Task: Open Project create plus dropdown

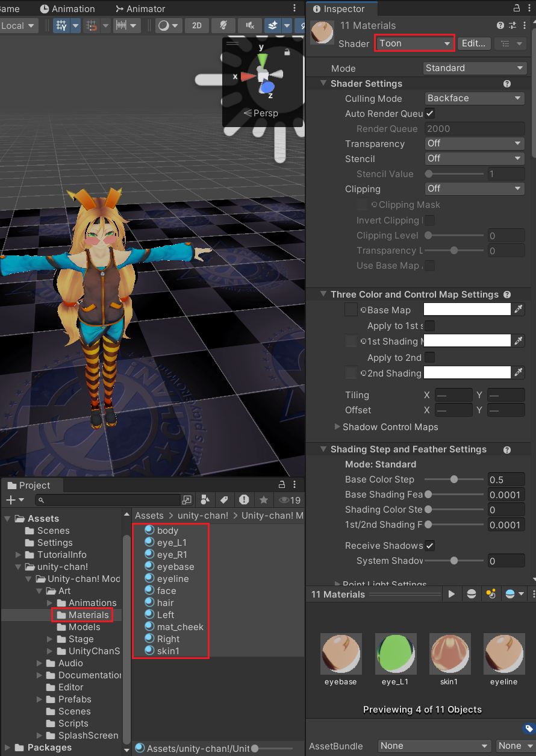Action: (x=15, y=500)
